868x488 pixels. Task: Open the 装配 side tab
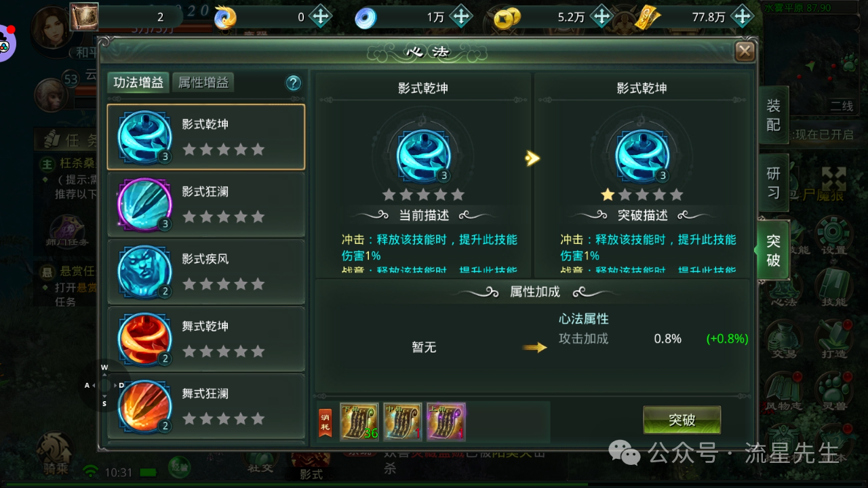point(774,115)
